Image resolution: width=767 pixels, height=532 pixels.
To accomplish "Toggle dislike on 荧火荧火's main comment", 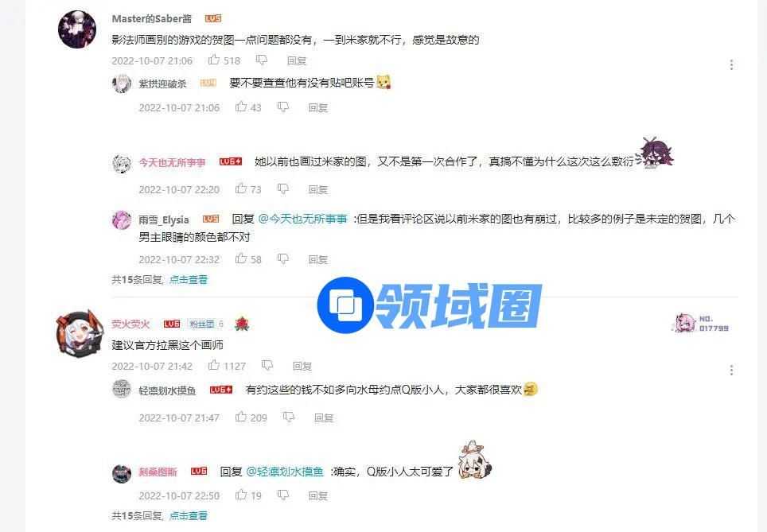I will [x=267, y=365].
